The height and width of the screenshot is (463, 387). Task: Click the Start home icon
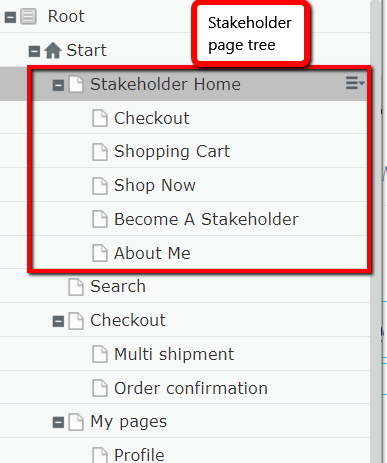click(53, 51)
